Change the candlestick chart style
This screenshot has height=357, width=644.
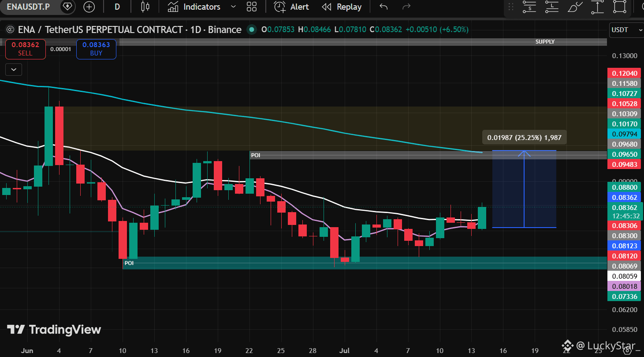145,7
